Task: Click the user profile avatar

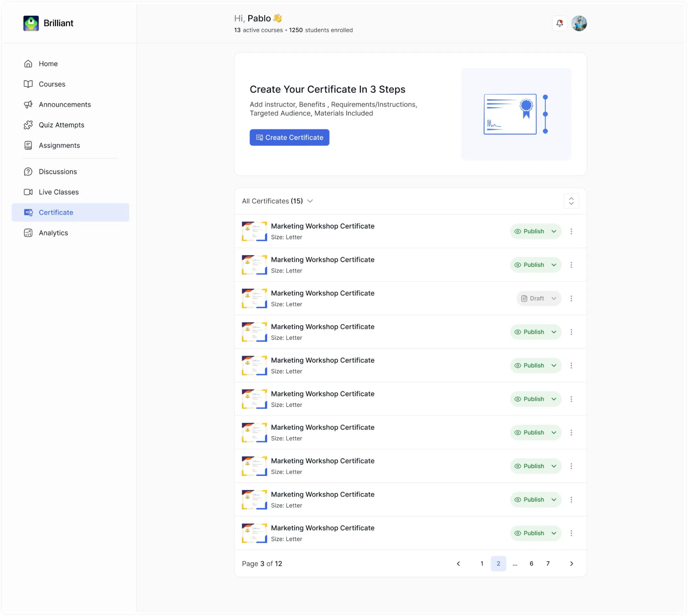Action: (x=579, y=23)
